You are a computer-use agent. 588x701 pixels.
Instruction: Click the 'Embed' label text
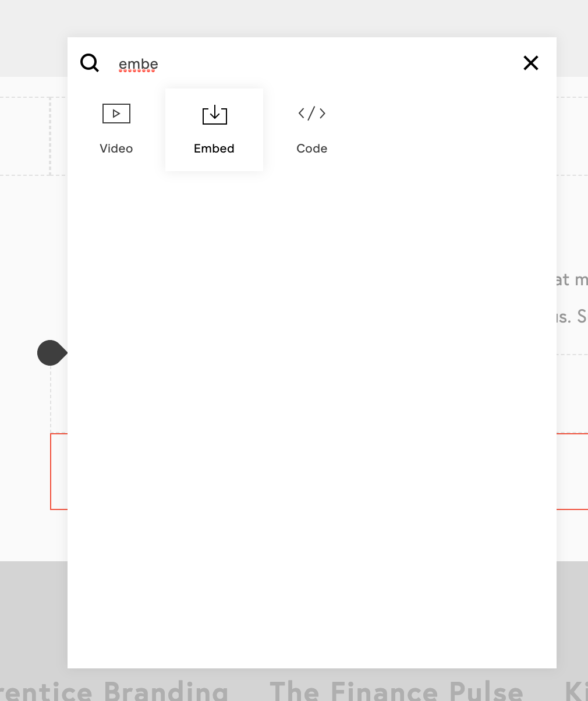point(214,148)
